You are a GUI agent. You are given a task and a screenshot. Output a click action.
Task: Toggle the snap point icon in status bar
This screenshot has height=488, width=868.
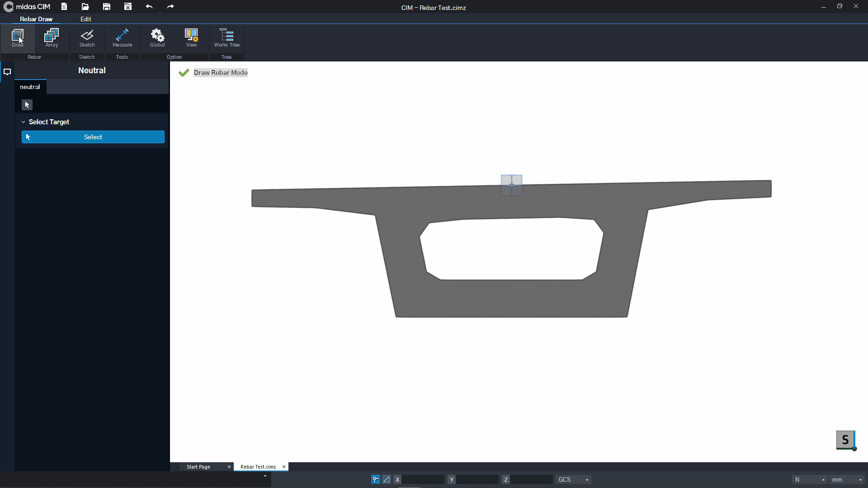[376, 479]
